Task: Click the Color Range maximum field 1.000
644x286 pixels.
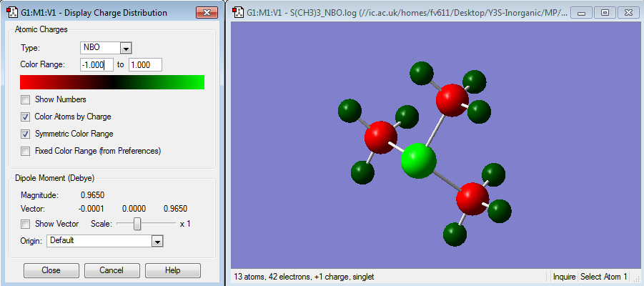Action: (145, 65)
